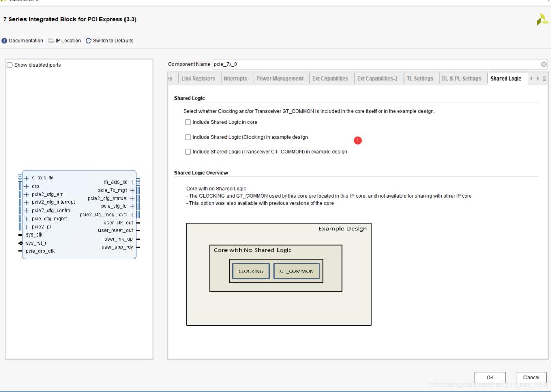Open the Ext Capabilities tab

coord(330,79)
